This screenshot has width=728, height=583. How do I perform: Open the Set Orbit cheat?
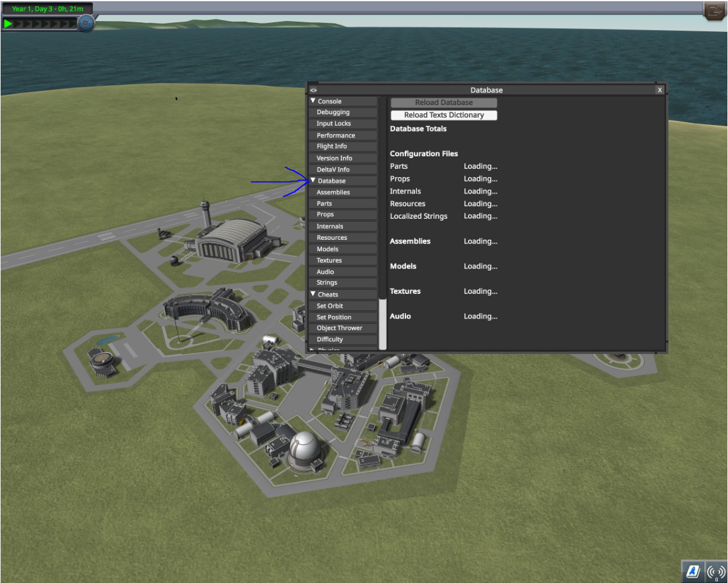point(344,305)
